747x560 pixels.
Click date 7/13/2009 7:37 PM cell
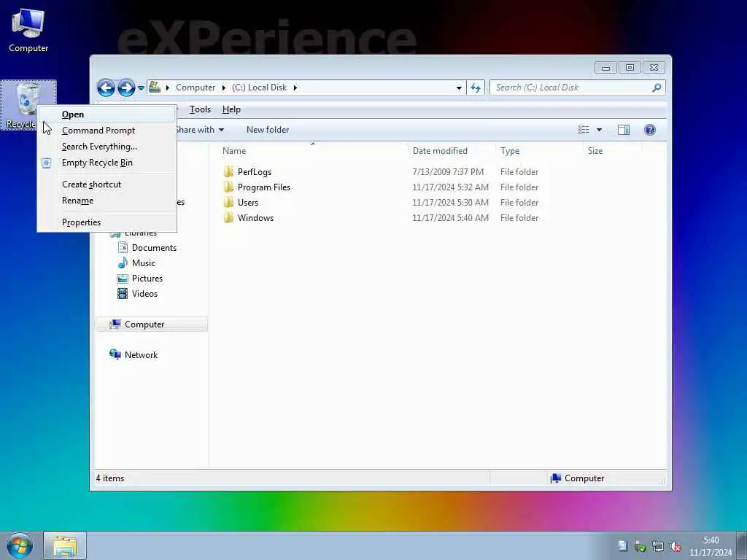[x=448, y=172]
